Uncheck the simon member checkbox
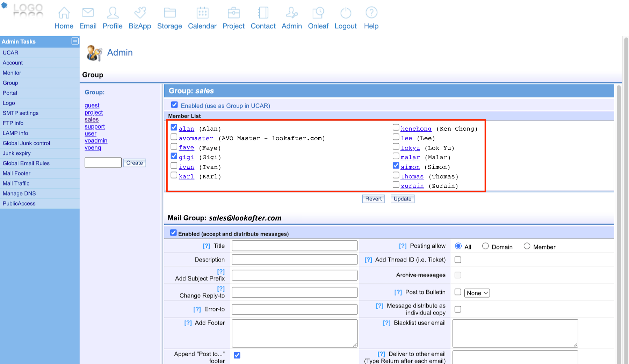Viewport: 629px width, 364px height. click(396, 166)
